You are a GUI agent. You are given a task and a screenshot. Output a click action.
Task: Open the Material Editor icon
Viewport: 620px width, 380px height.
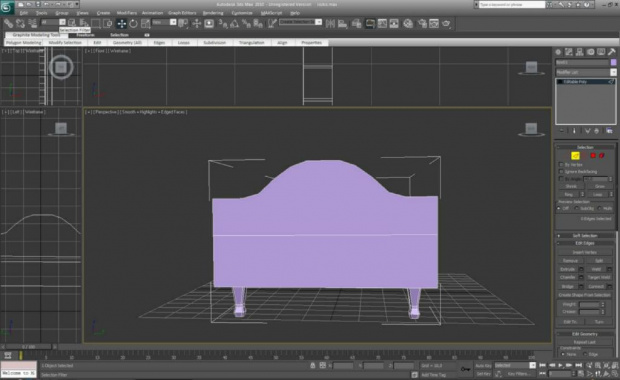tap(408, 23)
